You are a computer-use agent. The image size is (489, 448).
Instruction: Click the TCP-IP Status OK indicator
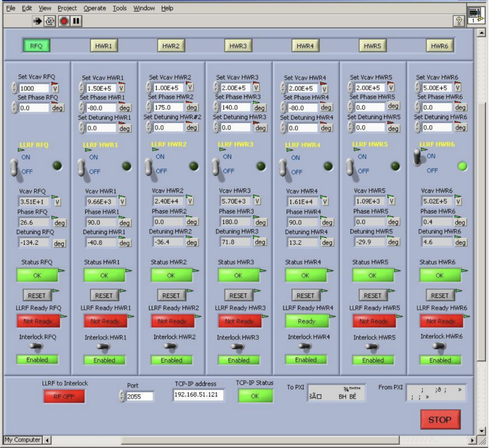point(255,396)
